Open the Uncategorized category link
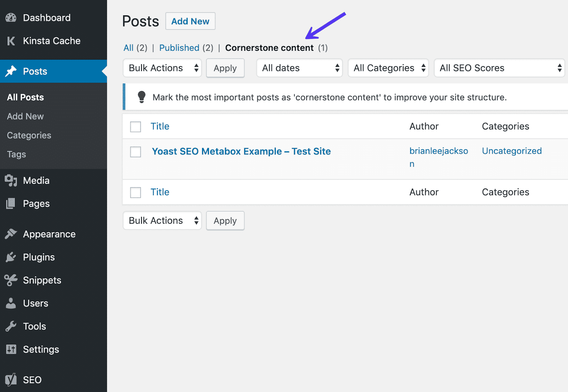 pyautogui.click(x=512, y=151)
